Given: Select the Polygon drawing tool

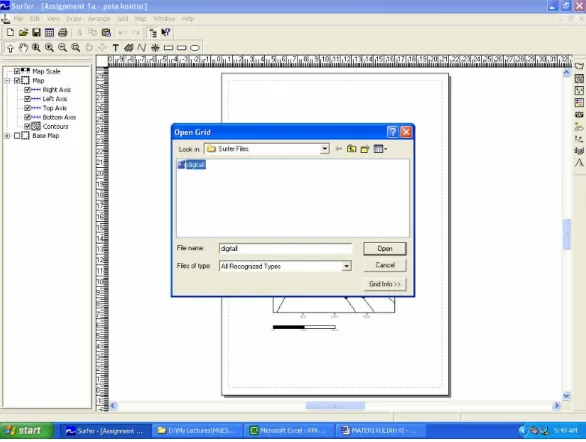Looking at the screenshot, I should 129,47.
